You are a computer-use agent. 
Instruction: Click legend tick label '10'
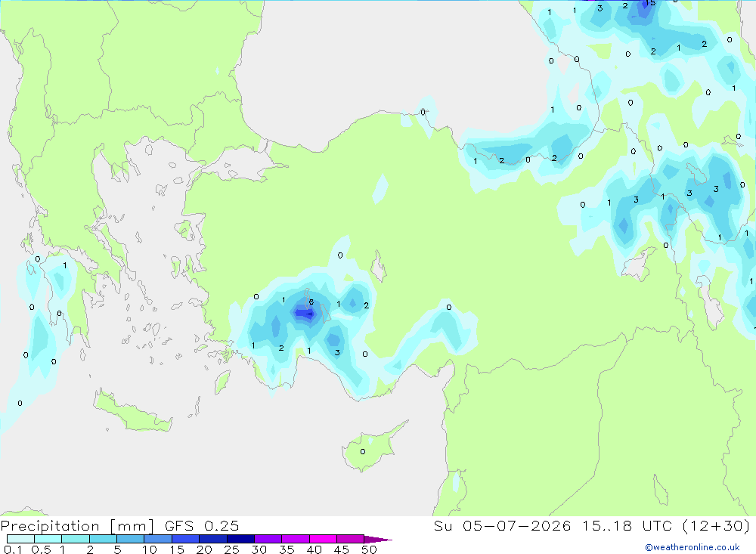point(150,549)
